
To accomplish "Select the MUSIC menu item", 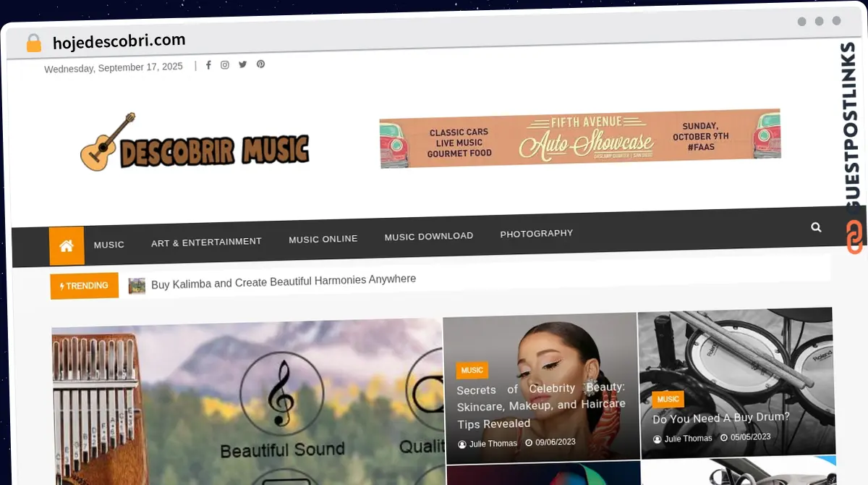I will [x=109, y=245].
